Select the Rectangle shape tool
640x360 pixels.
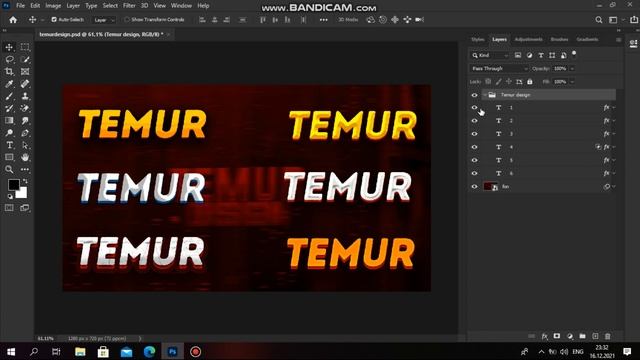click(x=9, y=158)
